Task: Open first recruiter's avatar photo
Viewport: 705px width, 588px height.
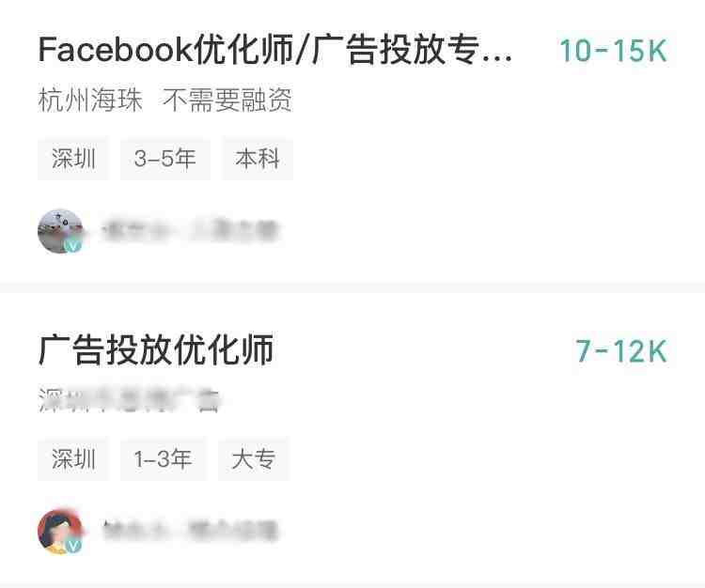Action: (60, 231)
